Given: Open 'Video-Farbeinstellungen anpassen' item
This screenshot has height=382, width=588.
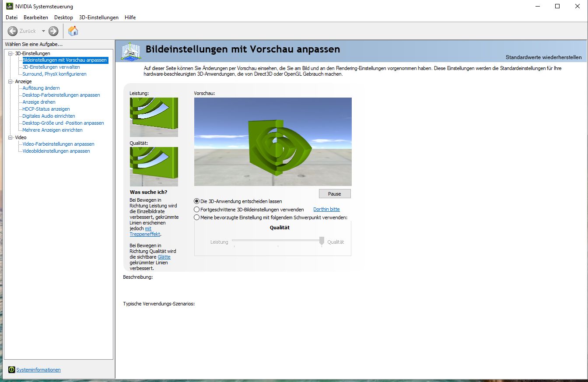Looking at the screenshot, I should coord(58,144).
